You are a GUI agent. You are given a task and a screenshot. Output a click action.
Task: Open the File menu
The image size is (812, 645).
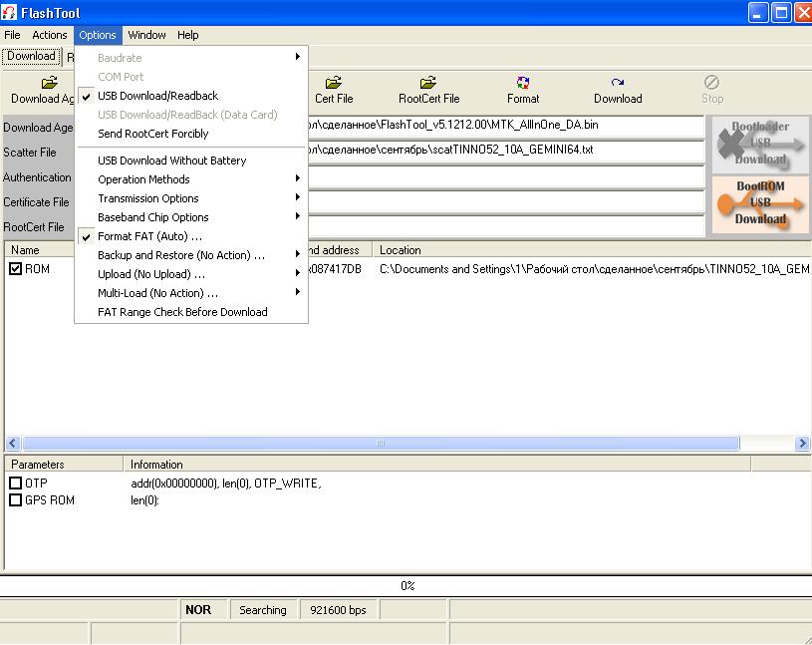[12, 35]
